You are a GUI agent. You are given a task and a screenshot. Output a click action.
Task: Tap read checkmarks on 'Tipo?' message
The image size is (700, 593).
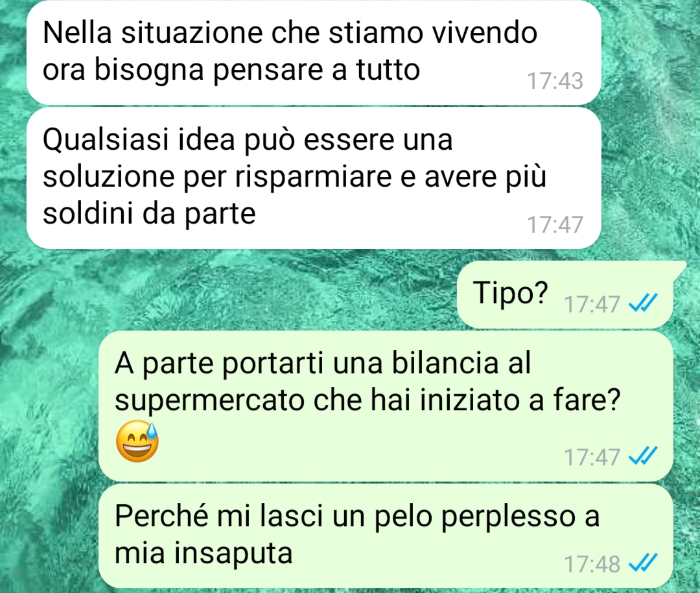(x=642, y=304)
